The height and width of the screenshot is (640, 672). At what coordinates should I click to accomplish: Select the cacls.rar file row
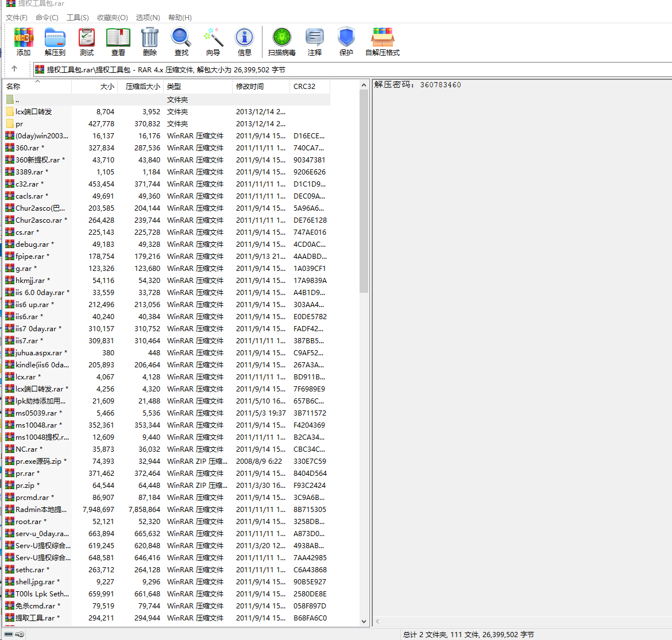coord(167,196)
